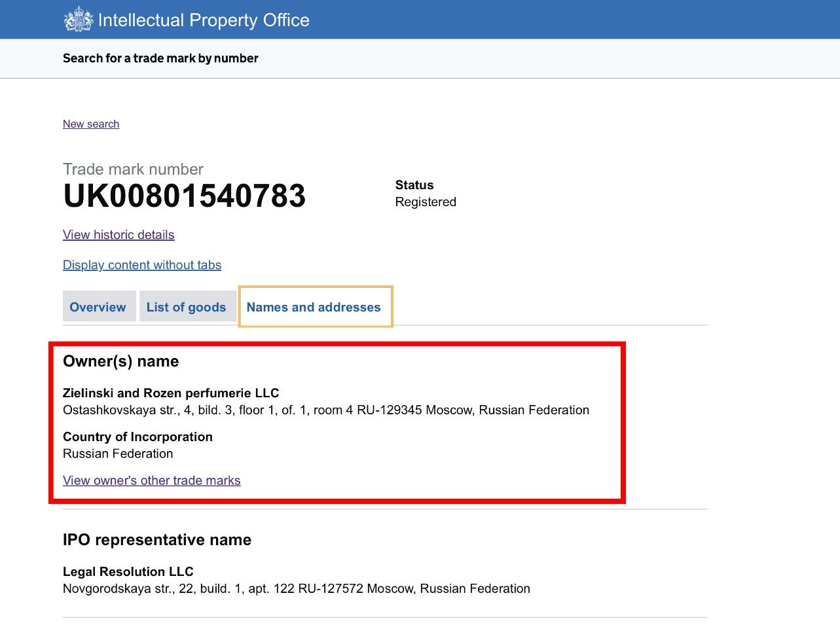
Task: Click the Status label
Action: pos(414,185)
